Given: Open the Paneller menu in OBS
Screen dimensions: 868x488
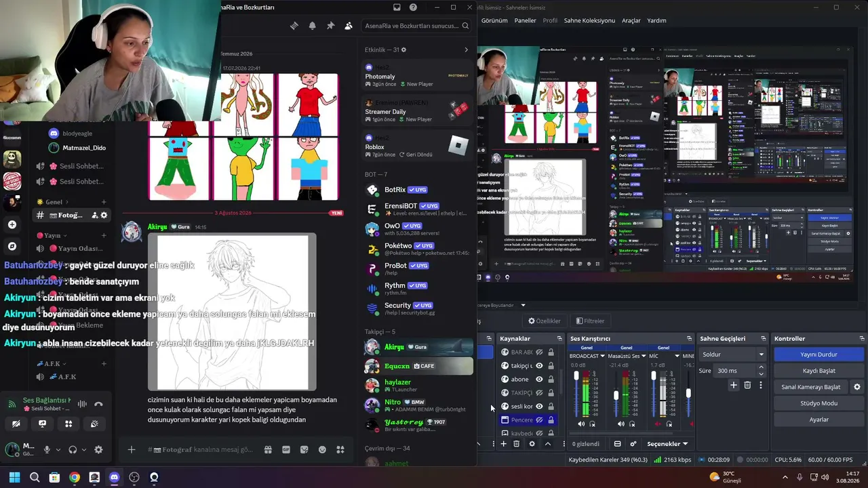Looking at the screenshot, I should pyautogui.click(x=526, y=20).
